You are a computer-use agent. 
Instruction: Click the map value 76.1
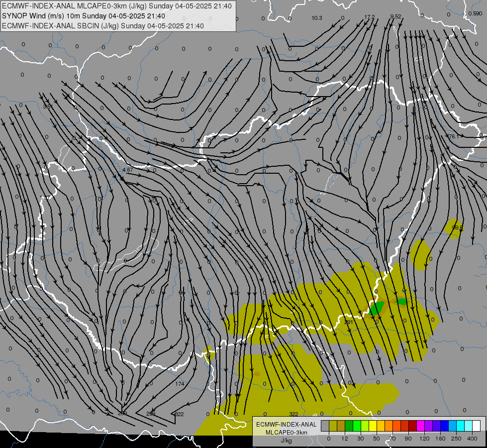coord(454,136)
